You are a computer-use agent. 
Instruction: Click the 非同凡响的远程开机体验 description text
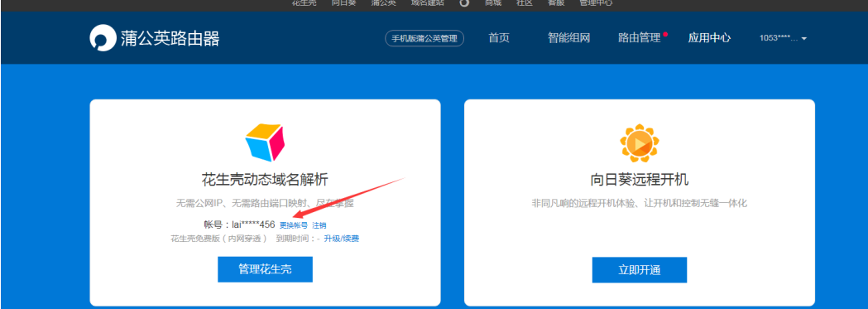(640, 203)
